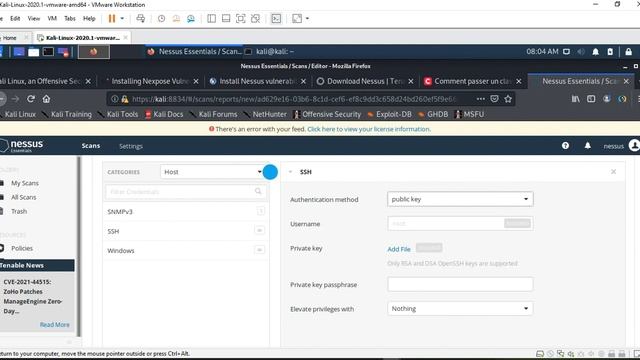Switch to Installing Nexpose browser tab
Image resolution: width=640 pixels, height=360 pixels.
click(x=151, y=81)
